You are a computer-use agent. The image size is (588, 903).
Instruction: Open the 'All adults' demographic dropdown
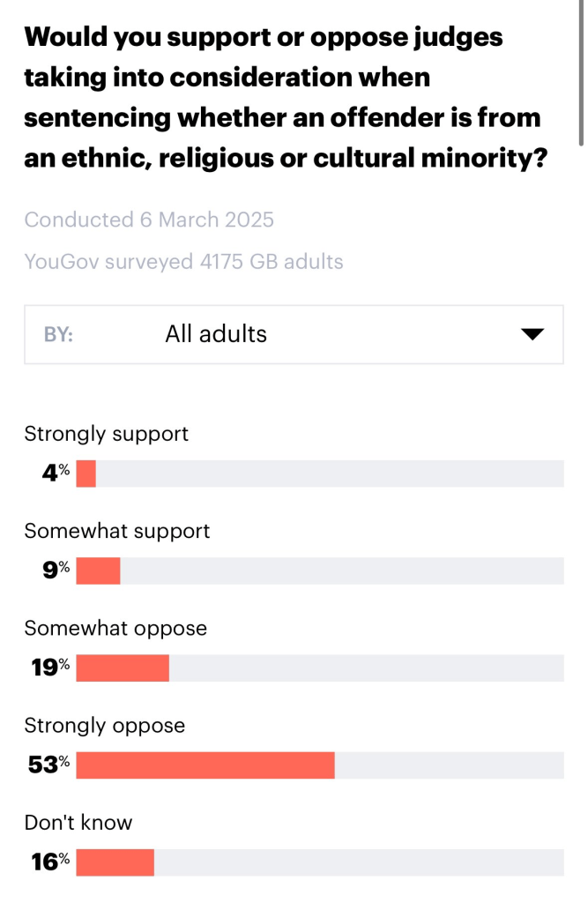tap(293, 334)
